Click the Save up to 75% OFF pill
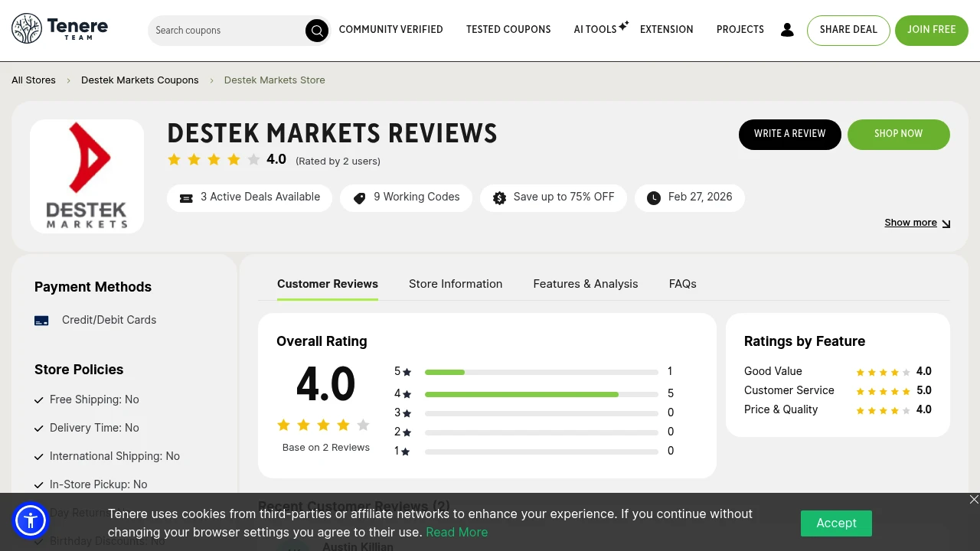Image resolution: width=980 pixels, height=551 pixels. tap(553, 198)
